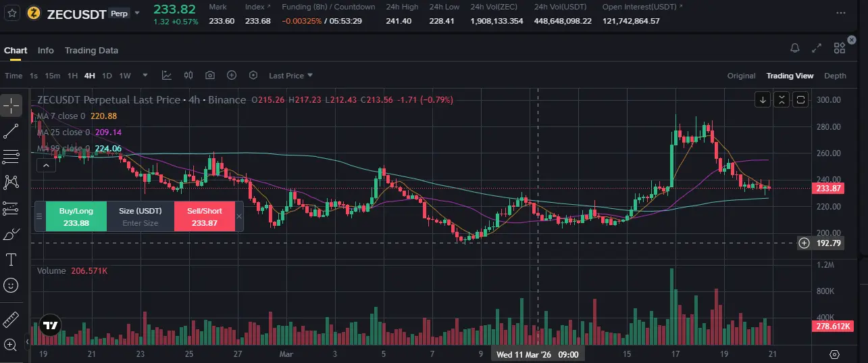Open the emoji icons tool
This screenshot has width=868, height=363.
click(x=11, y=286)
